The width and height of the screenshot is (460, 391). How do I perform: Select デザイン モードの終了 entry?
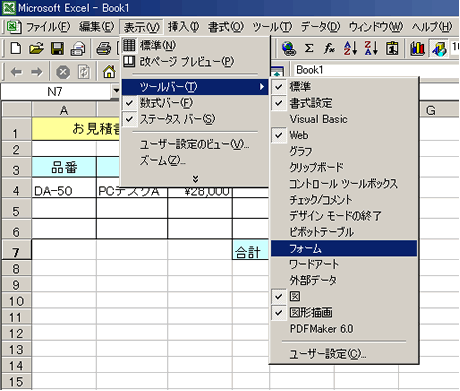point(344,216)
